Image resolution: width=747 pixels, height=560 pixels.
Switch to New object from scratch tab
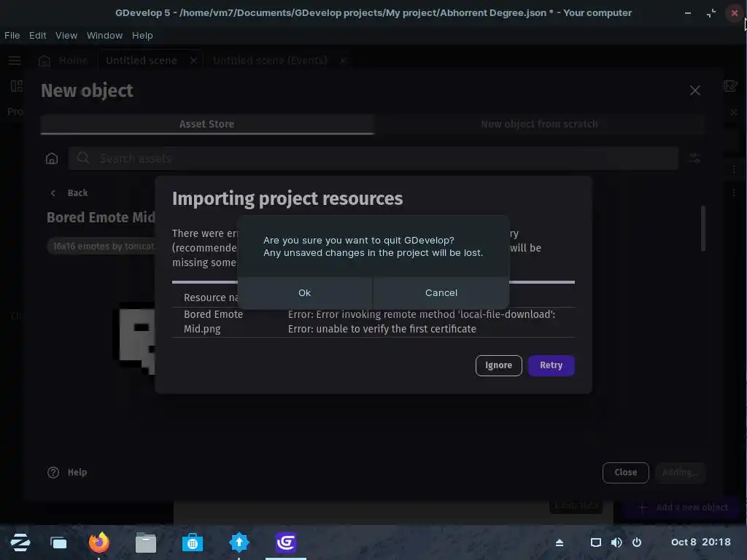539,124
